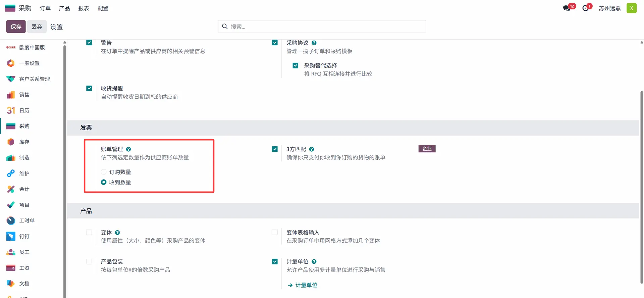Click help icon next to 账单管理
This screenshot has height=298, width=644.
[128, 149]
